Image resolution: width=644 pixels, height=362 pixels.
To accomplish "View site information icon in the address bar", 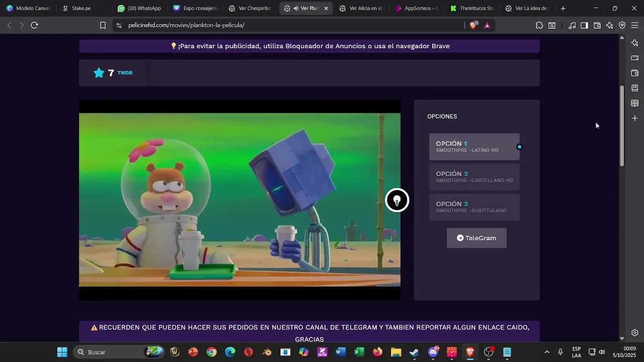I will [118, 25].
